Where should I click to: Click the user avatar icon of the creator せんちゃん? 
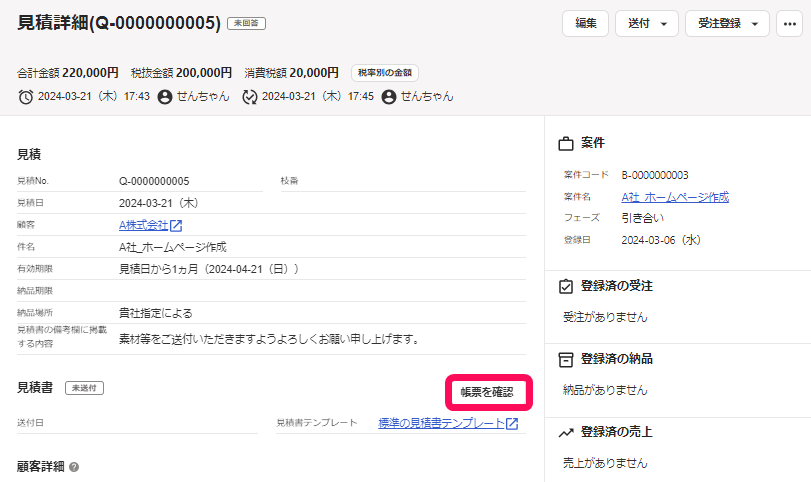click(165, 97)
